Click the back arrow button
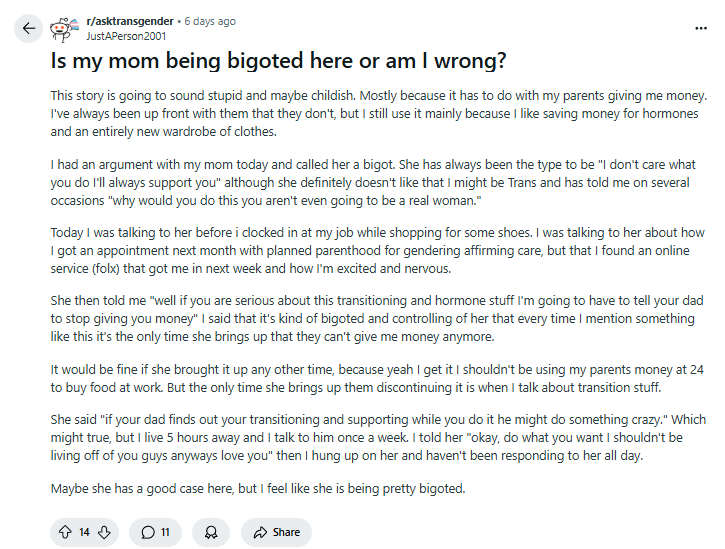The image size is (725, 549). (x=28, y=28)
